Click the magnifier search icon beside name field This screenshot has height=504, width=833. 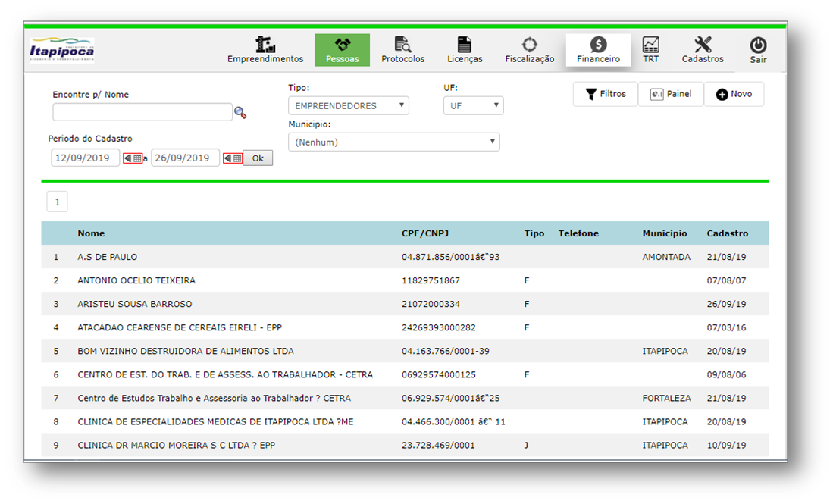pyautogui.click(x=240, y=113)
